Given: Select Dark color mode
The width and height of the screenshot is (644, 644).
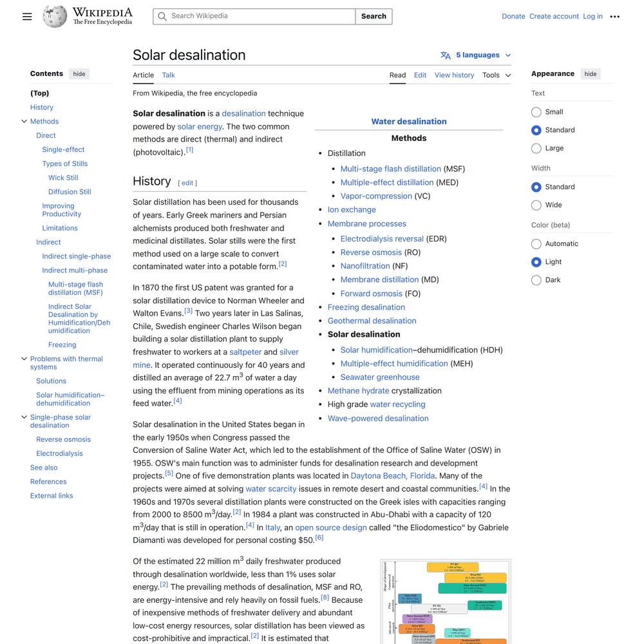Looking at the screenshot, I should [x=536, y=280].
